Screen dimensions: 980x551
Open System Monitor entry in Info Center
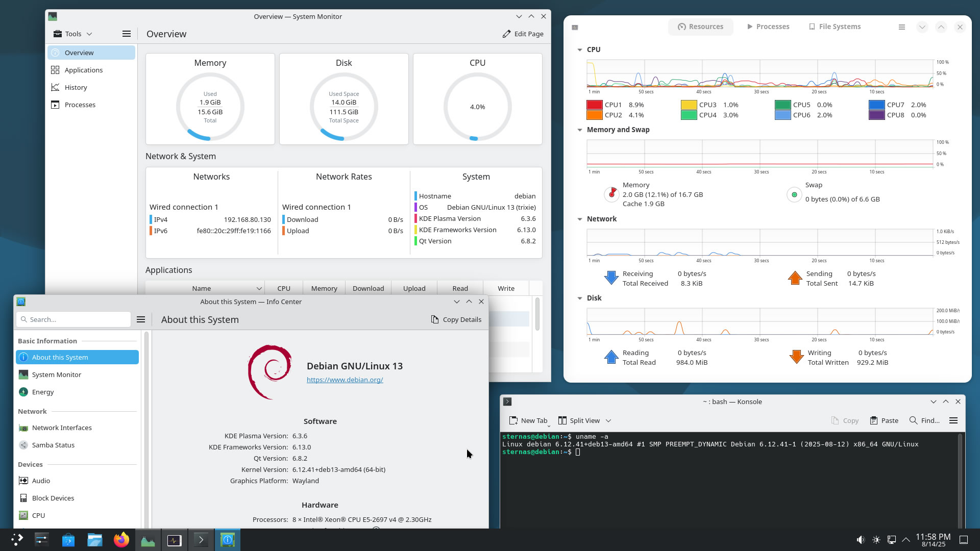(77, 374)
